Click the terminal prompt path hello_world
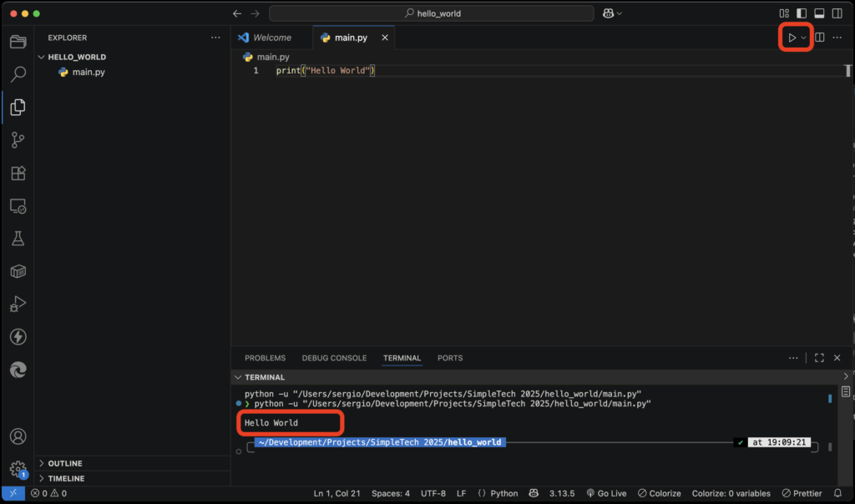Screen dimensions: 855x504 coord(380,442)
